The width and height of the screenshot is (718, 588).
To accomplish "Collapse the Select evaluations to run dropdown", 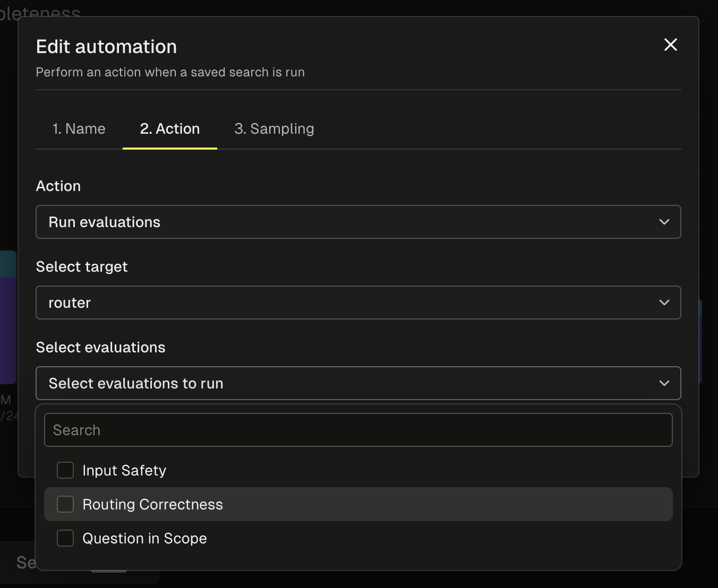I will [358, 383].
